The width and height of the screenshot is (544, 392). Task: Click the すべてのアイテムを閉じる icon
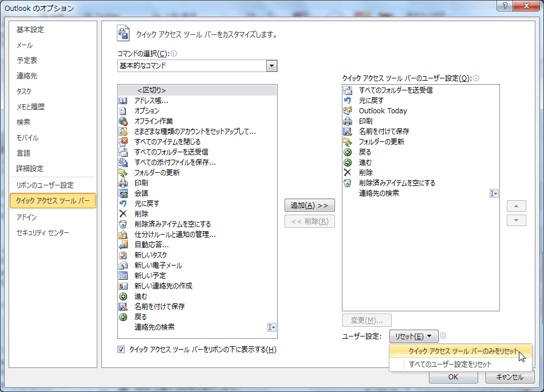pyautogui.click(x=123, y=142)
